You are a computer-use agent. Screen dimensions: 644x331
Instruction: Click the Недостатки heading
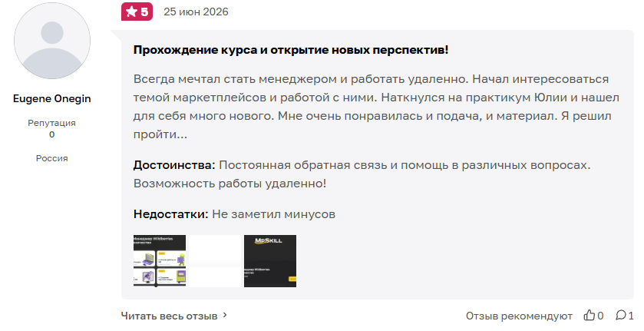pos(171,214)
